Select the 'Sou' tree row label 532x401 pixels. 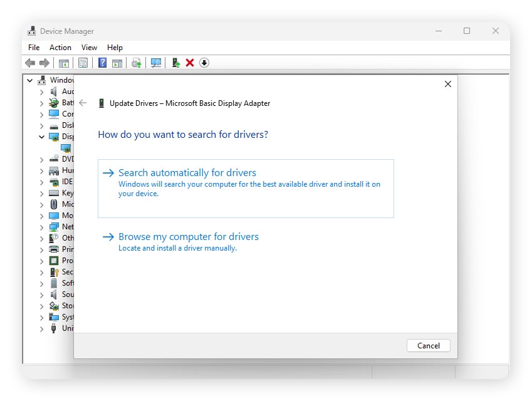pyautogui.click(x=68, y=294)
